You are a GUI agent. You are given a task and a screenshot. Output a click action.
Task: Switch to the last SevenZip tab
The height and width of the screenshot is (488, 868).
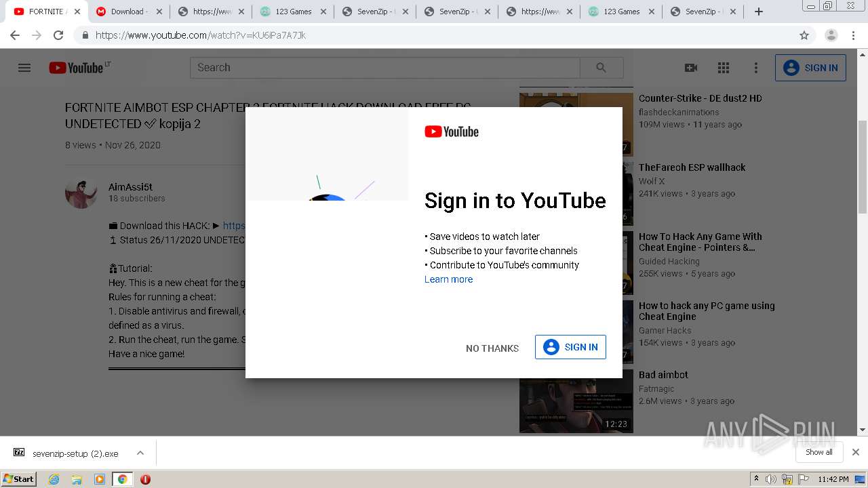pyautogui.click(x=703, y=12)
